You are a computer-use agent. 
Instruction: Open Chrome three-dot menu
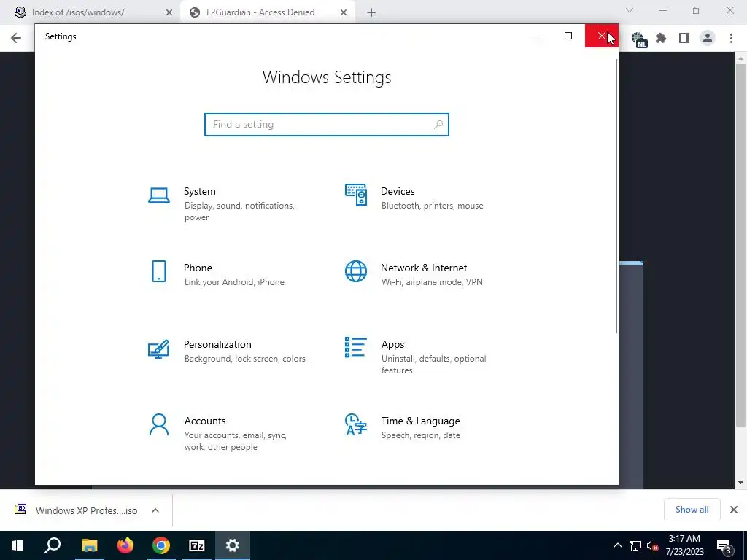pos(731,38)
